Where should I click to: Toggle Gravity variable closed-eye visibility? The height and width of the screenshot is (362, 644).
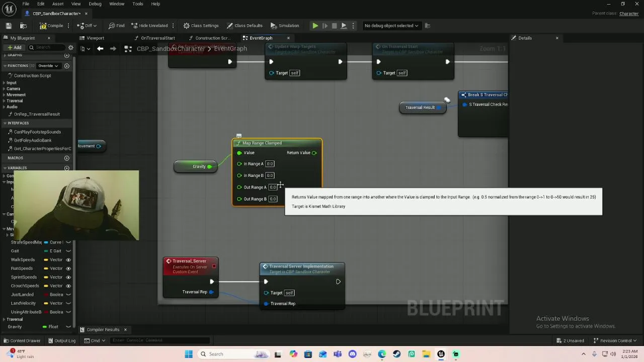coord(68,327)
